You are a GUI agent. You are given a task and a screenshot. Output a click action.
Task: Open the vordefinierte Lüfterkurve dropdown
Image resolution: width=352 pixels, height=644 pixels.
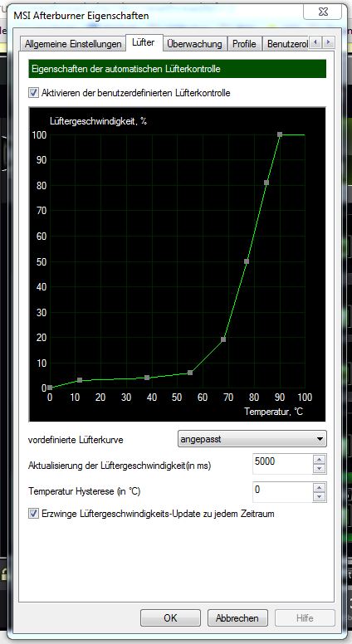pyautogui.click(x=252, y=439)
